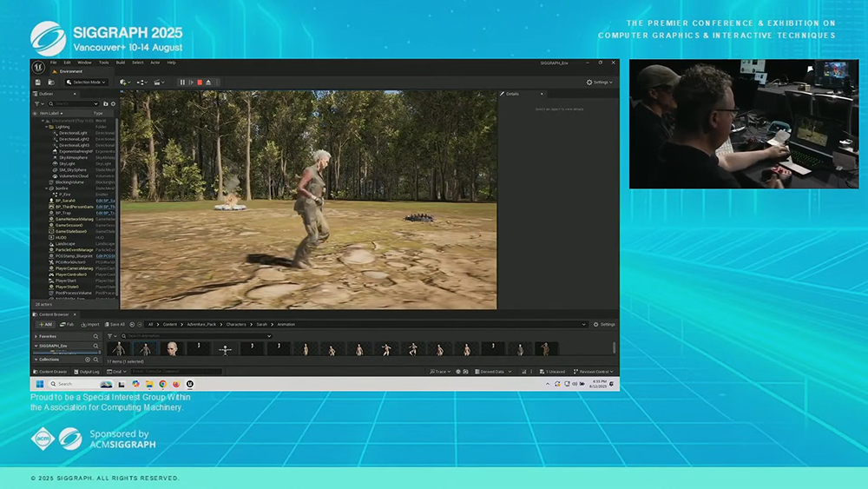Click Edit link for PCGStamp_Blueprint
This screenshot has width=868, height=489.
click(x=105, y=256)
